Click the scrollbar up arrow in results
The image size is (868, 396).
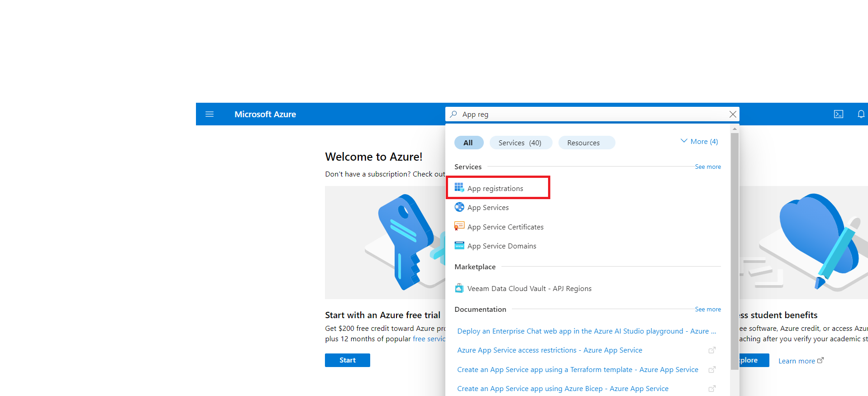pos(734,129)
